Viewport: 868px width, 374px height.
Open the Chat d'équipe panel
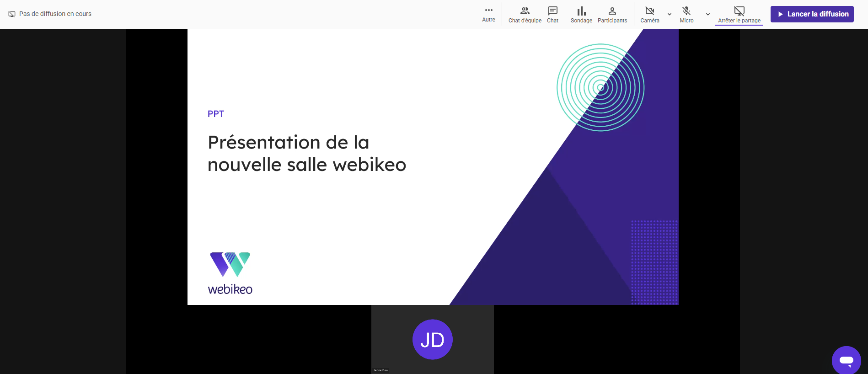(x=525, y=15)
